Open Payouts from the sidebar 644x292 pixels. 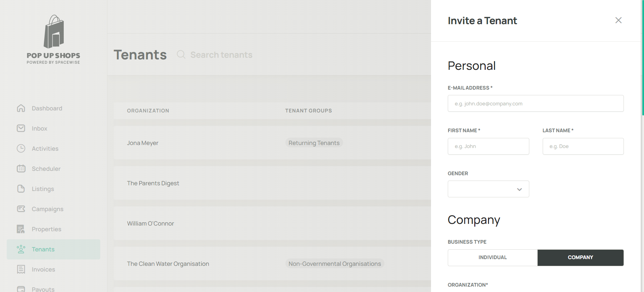point(43,289)
